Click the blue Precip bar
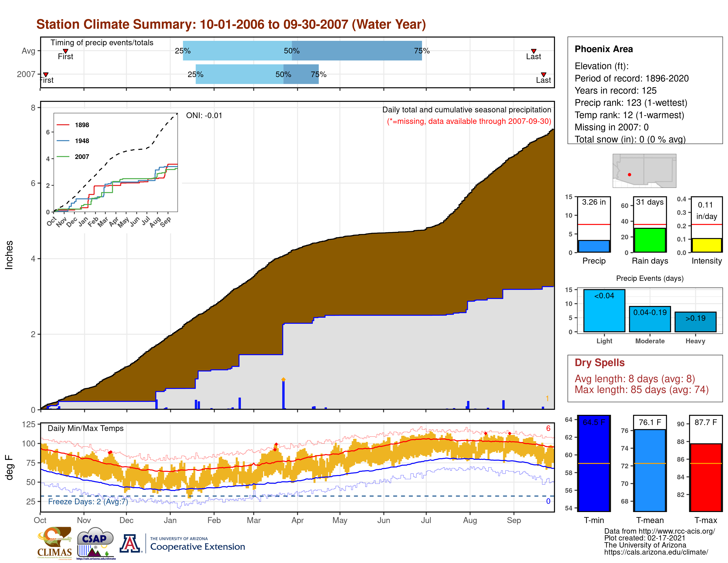 (594, 246)
